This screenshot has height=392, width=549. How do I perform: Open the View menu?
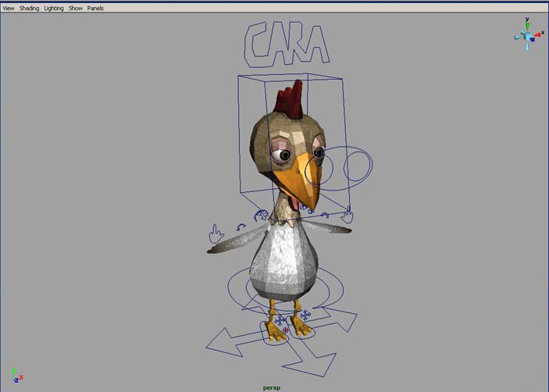click(9, 8)
